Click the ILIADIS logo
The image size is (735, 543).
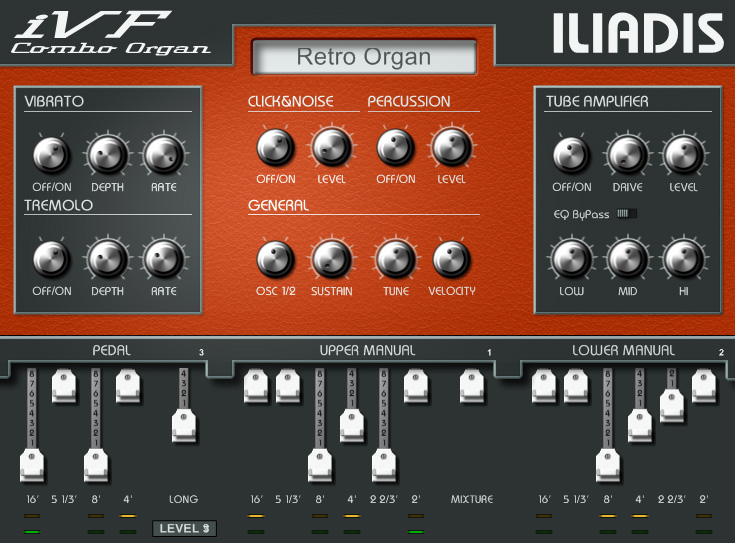point(638,33)
